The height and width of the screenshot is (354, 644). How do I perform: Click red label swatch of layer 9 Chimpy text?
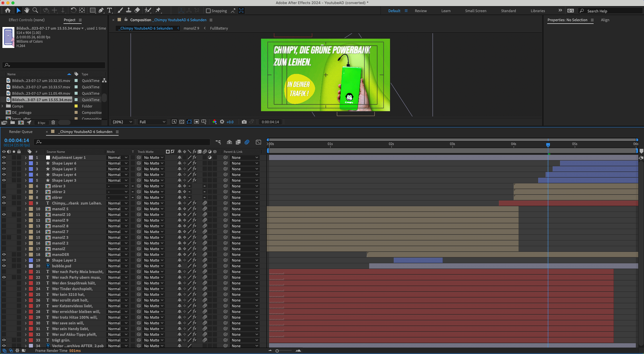point(31,203)
